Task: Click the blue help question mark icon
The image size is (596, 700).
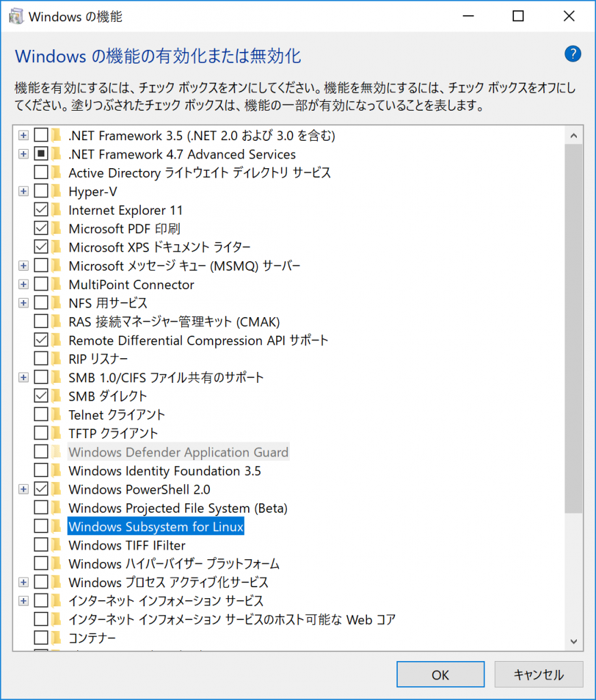Action: click(572, 54)
